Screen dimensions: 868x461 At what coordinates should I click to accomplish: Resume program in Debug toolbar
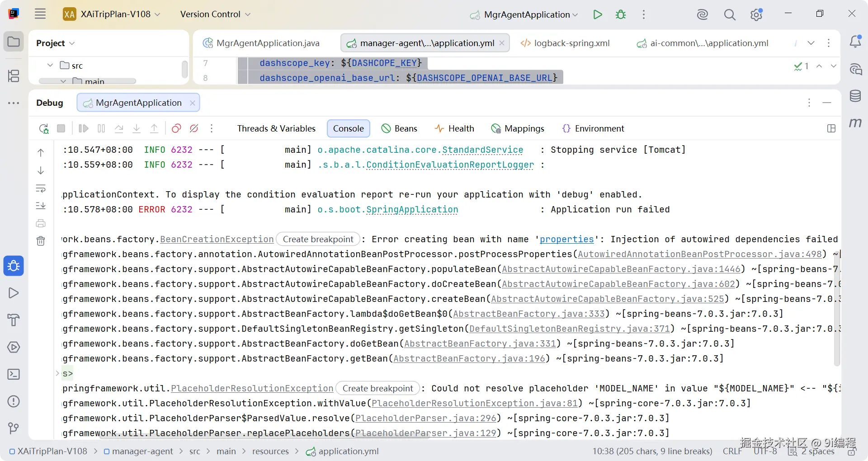[x=84, y=128]
